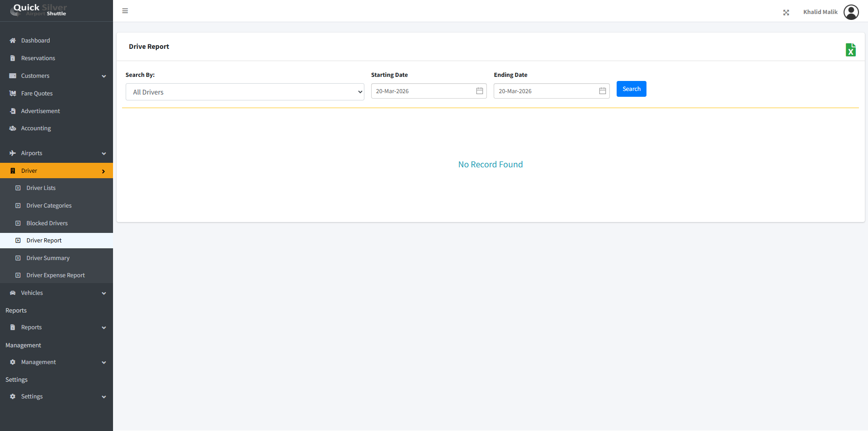Screen dimensions: 868x431
Task: Open the All Drivers dropdown
Action: coord(245,92)
